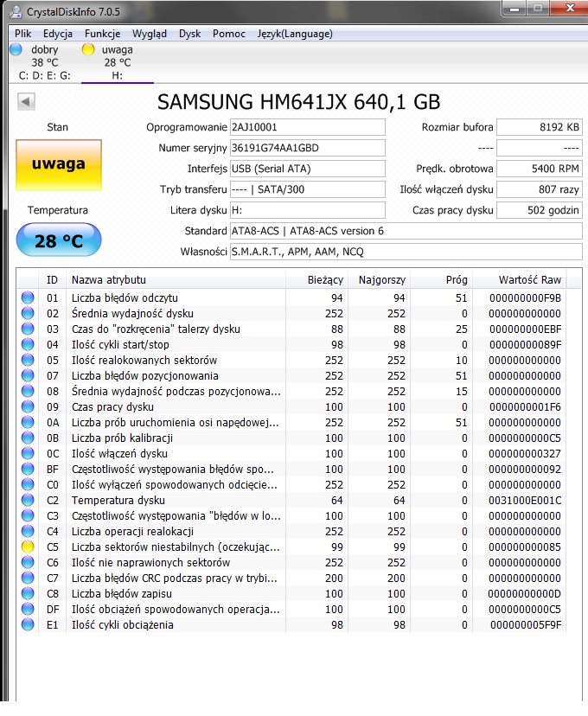588x716 pixels.
Task: Open the Edycja menu
Action: (58, 34)
